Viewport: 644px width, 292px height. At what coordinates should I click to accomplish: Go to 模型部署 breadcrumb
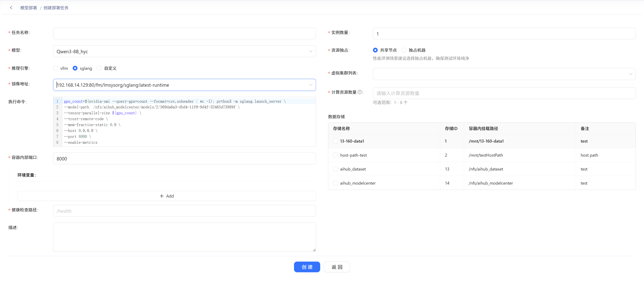[x=28, y=8]
